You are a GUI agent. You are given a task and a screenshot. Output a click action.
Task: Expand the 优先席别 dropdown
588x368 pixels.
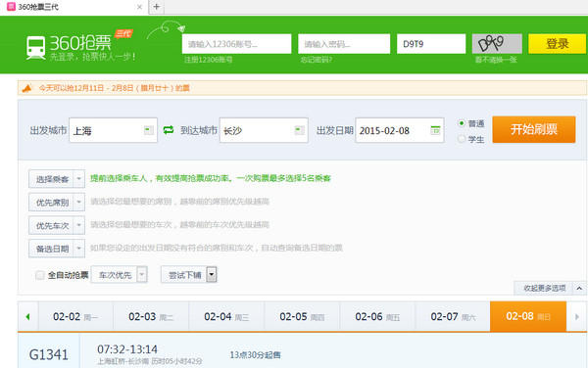pos(57,203)
